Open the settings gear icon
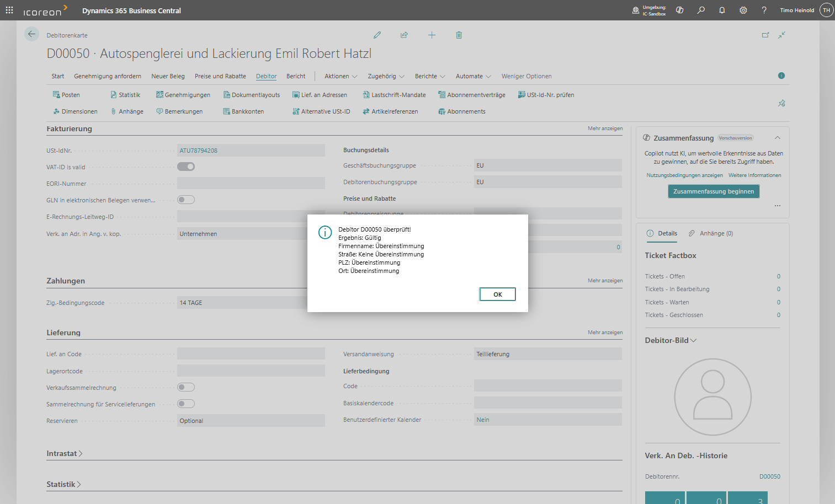This screenshot has height=504, width=835. (x=743, y=10)
